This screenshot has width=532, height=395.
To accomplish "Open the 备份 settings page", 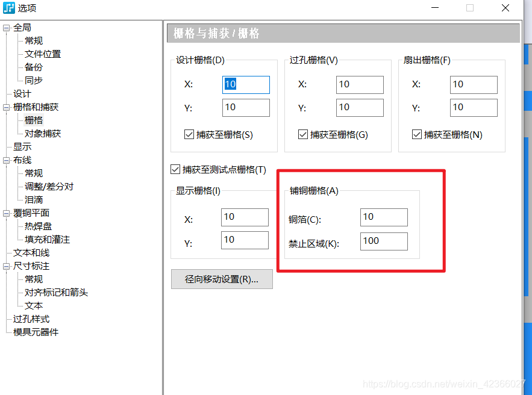I will pos(34,67).
